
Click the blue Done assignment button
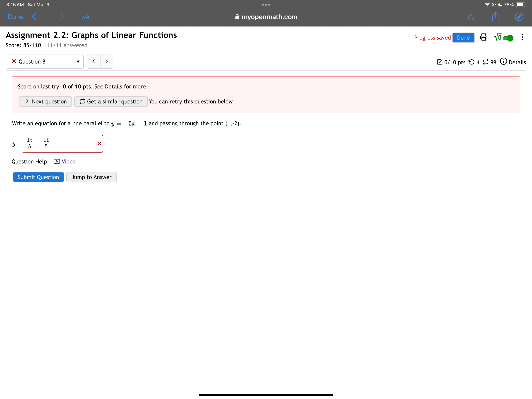pyautogui.click(x=463, y=38)
